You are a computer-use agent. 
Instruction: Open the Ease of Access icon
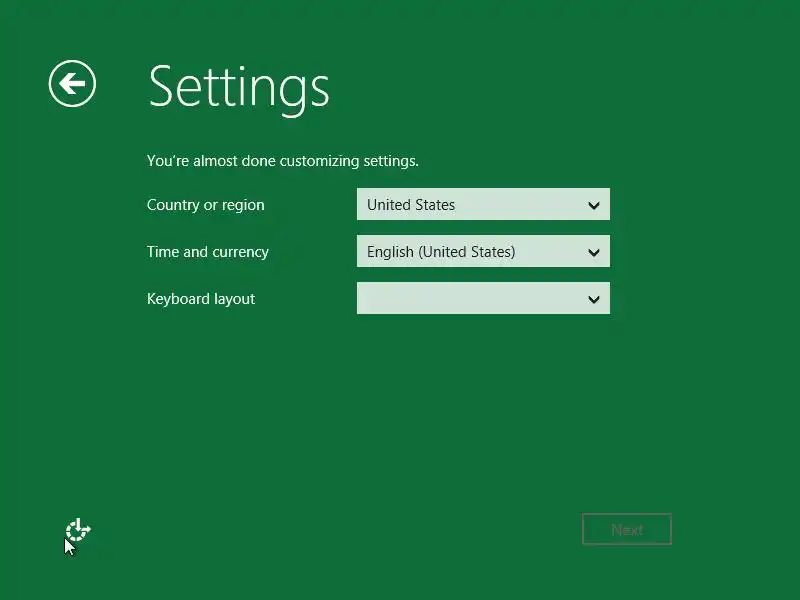tap(78, 530)
